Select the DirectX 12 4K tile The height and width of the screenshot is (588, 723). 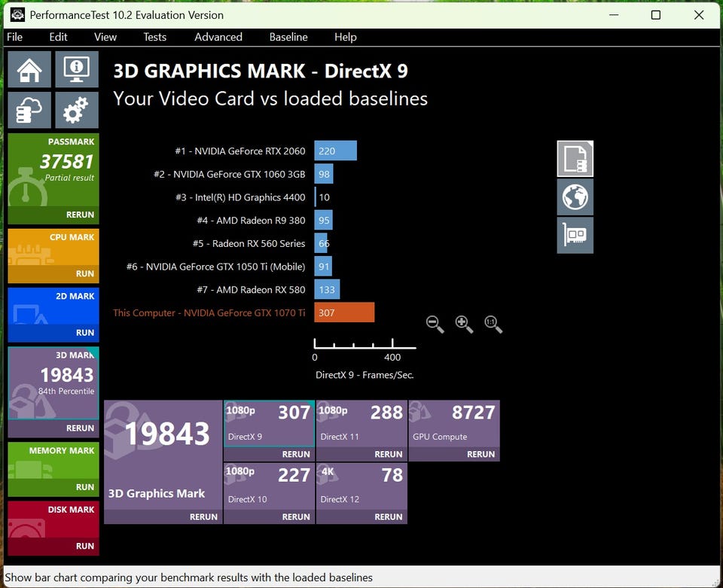[x=361, y=486]
